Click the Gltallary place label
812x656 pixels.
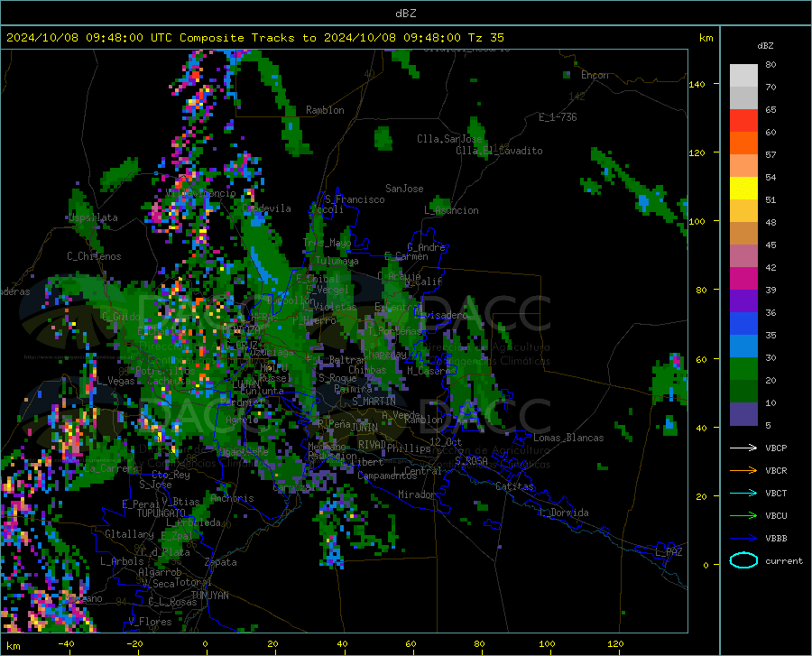point(129,534)
